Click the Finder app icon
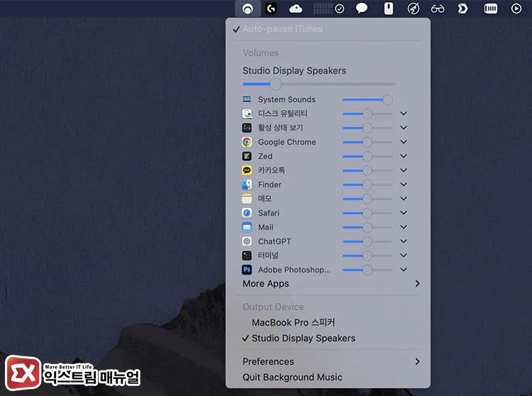The height and width of the screenshot is (396, 532). coord(247,185)
